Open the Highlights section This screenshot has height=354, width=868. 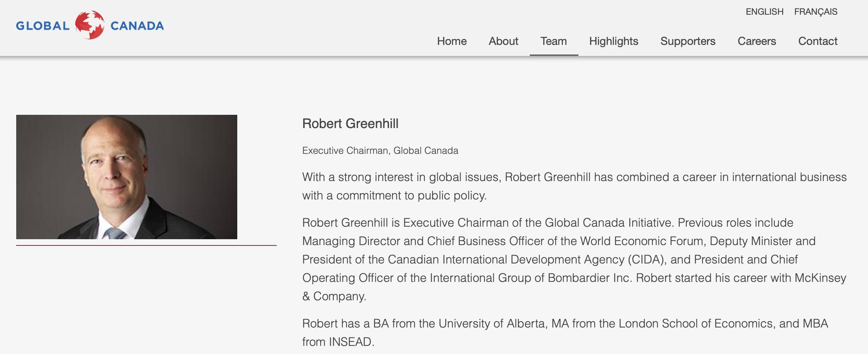point(613,41)
